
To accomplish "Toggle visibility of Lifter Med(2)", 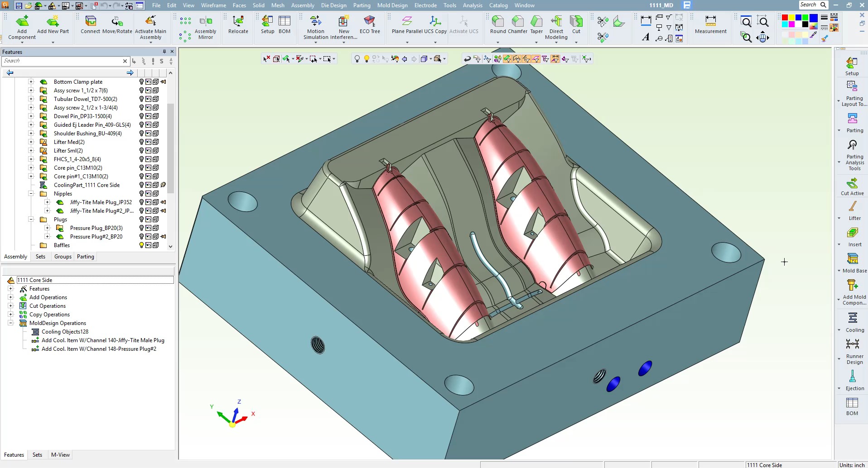I will click(x=141, y=142).
